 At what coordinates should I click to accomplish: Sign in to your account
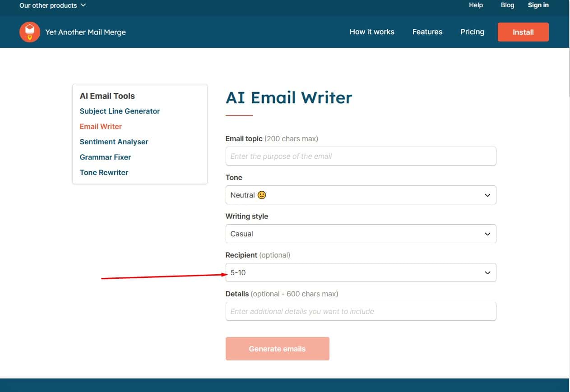point(538,5)
